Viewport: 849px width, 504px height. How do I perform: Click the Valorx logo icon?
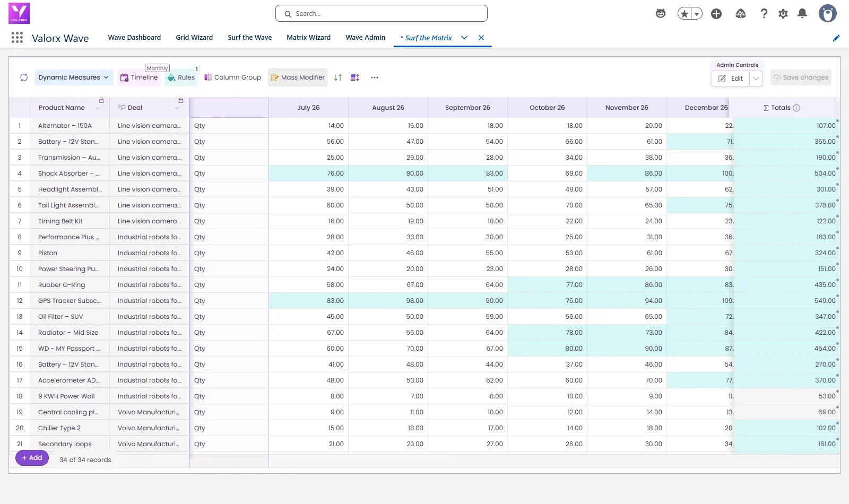click(19, 13)
